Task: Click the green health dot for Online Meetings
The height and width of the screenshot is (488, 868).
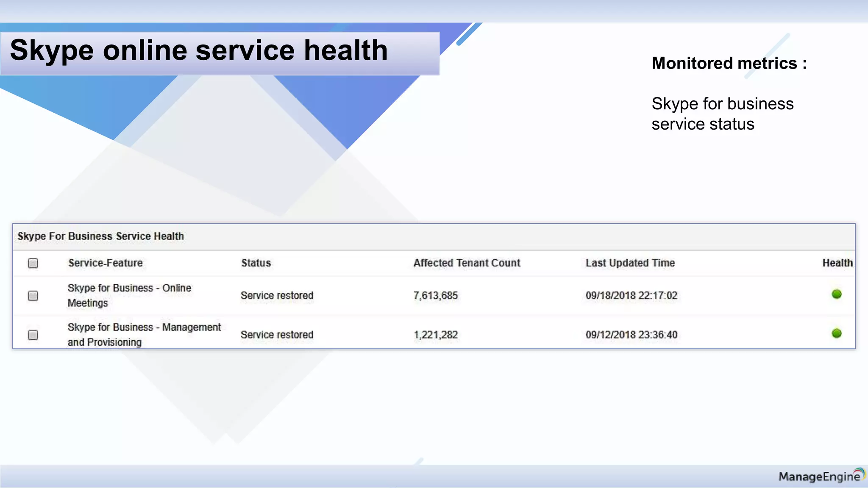Action: [837, 294]
